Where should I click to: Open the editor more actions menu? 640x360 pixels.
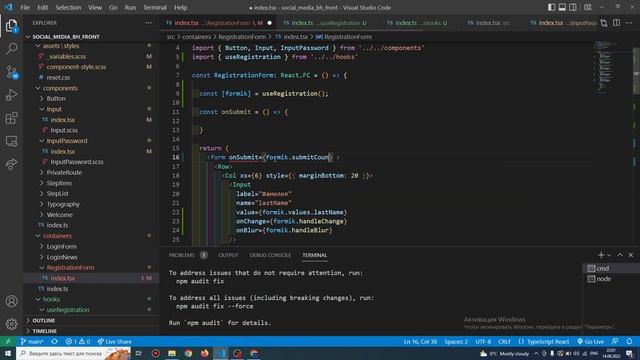629,23
